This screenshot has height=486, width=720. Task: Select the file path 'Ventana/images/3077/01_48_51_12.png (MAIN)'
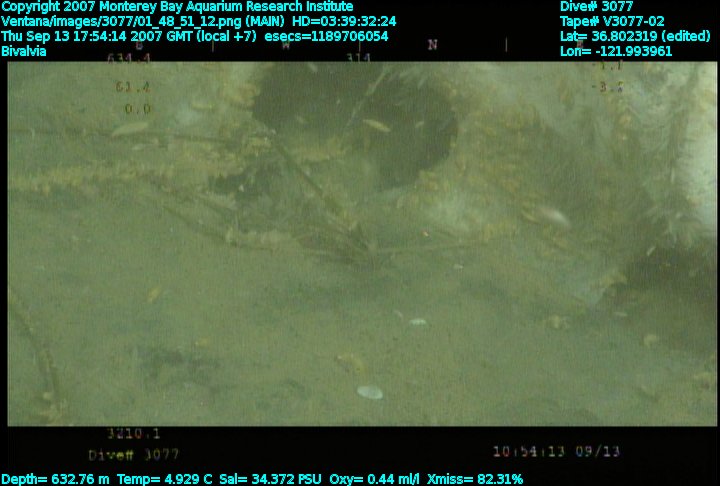click(x=144, y=21)
